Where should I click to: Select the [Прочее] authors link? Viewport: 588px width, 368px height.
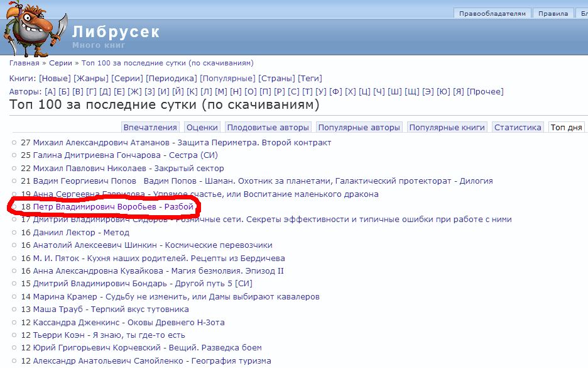coord(485,92)
